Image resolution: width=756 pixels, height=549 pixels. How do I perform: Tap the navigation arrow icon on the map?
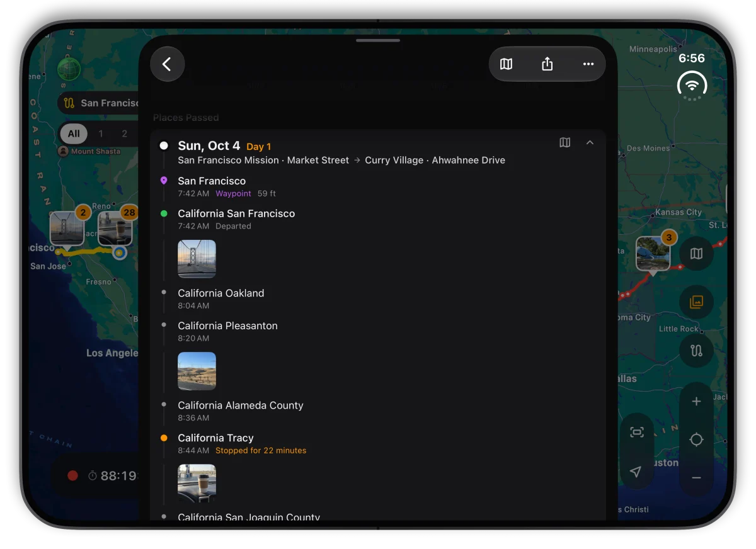[636, 472]
